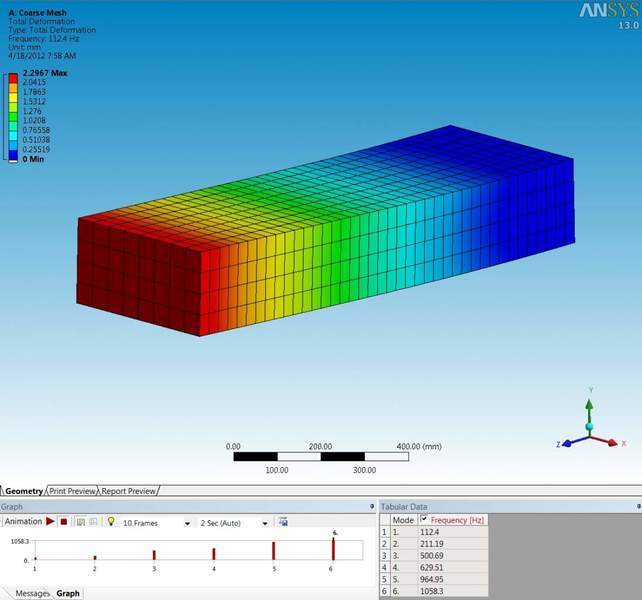Click the red 2.2967 Max legend band
This screenshot has height=600, width=642.
coord(14,78)
